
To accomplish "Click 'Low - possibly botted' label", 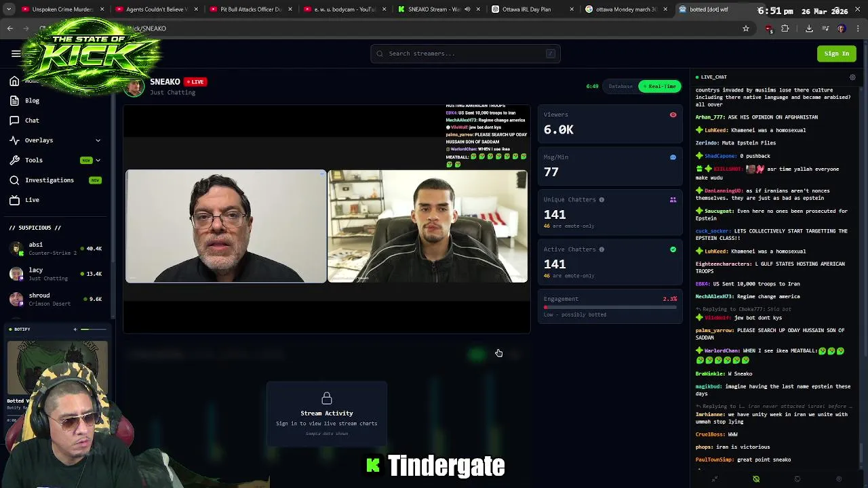I will point(574,314).
